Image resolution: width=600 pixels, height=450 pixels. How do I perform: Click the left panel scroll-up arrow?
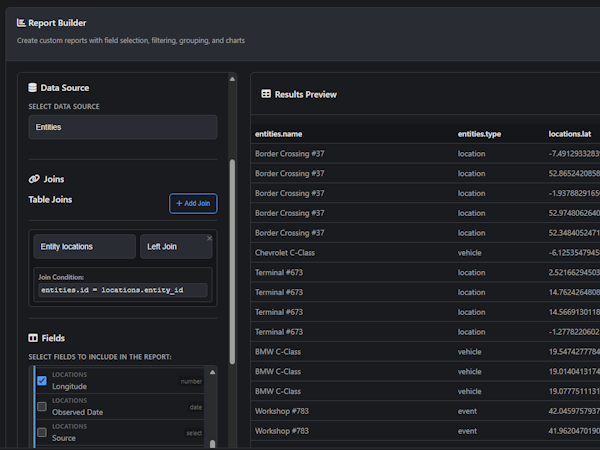coord(232,79)
